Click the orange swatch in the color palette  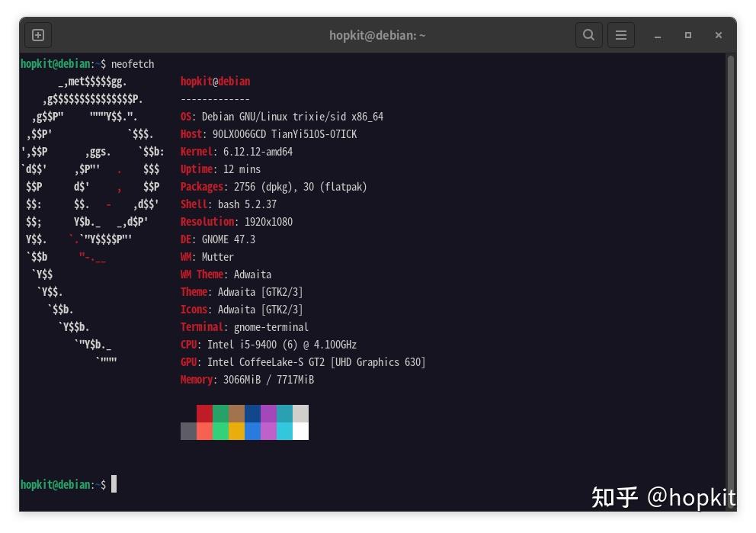[235, 431]
